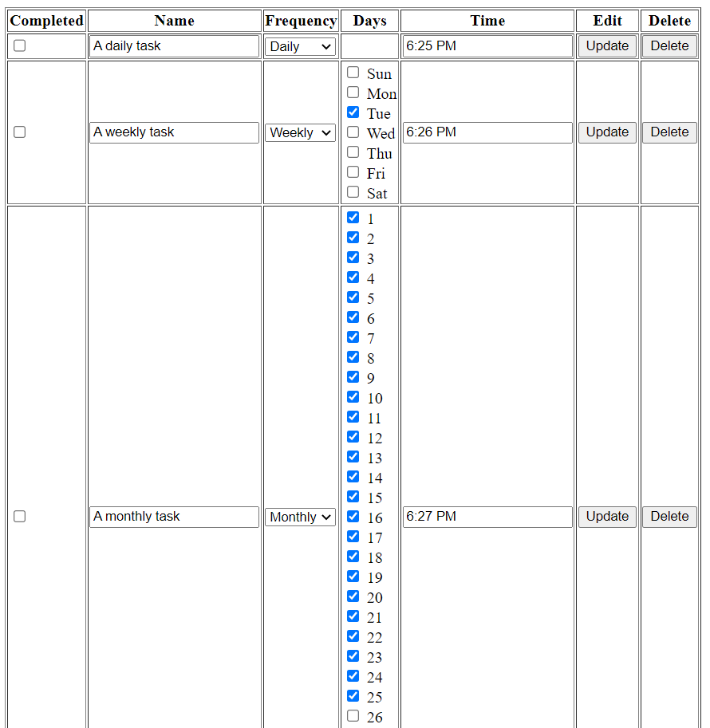This screenshot has height=728, width=710.
Task: Mark 'A daily task' as completed
Action: (19, 46)
